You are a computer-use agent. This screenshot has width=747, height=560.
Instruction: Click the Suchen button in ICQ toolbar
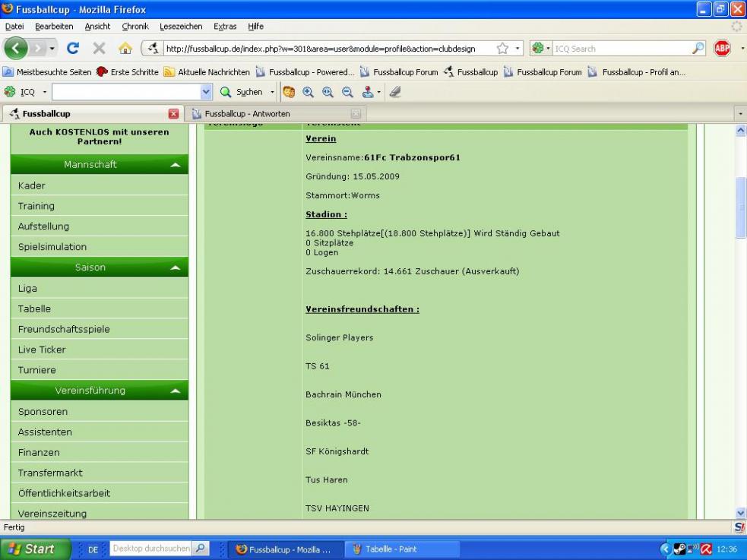tap(242, 92)
